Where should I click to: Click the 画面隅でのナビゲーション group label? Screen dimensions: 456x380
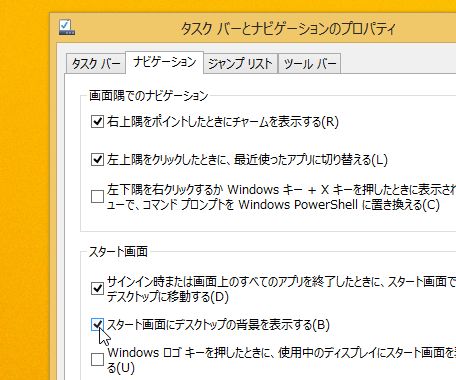pos(149,96)
